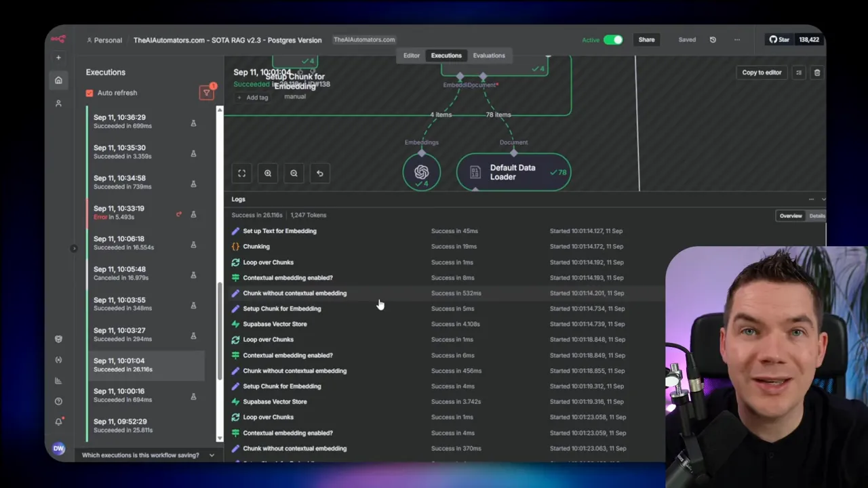The width and height of the screenshot is (868, 488).
Task: Open the executions filter funnel icon
Action: coord(207,93)
